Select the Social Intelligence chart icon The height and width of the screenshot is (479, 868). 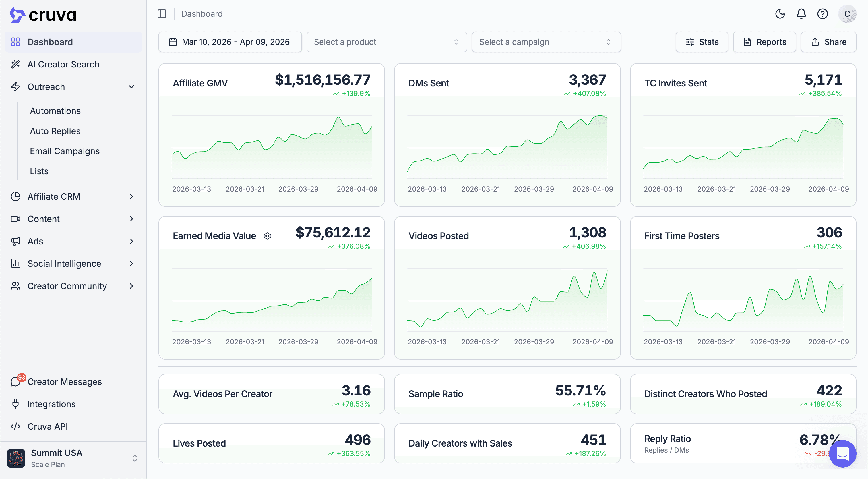tap(16, 264)
